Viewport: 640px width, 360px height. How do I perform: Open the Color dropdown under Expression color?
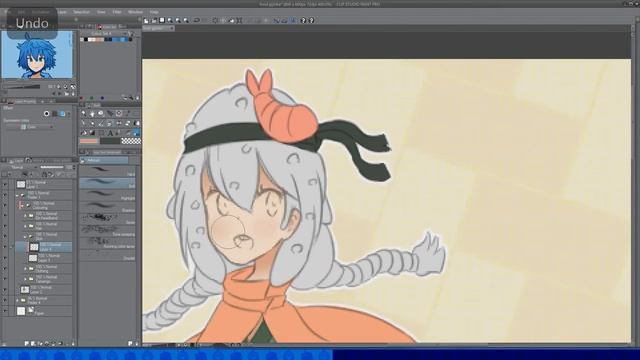click(x=38, y=127)
